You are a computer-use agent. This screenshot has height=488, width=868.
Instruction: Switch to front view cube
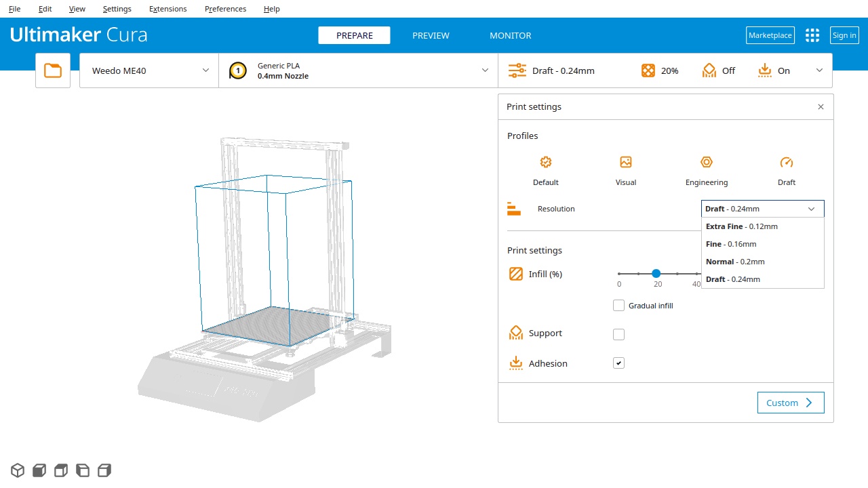39,470
